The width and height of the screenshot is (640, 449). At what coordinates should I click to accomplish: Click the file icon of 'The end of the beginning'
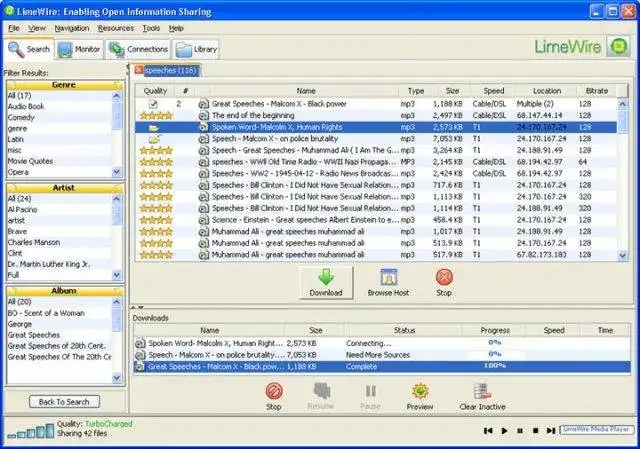click(203, 116)
